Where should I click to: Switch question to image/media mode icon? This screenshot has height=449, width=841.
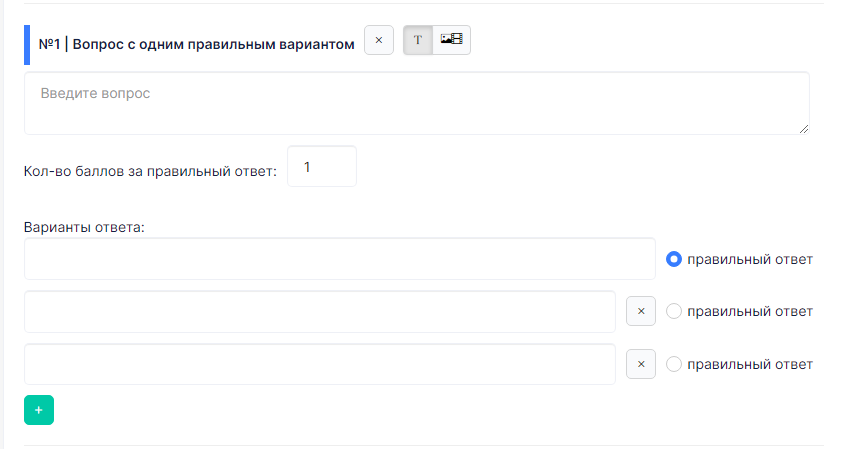[x=452, y=40]
